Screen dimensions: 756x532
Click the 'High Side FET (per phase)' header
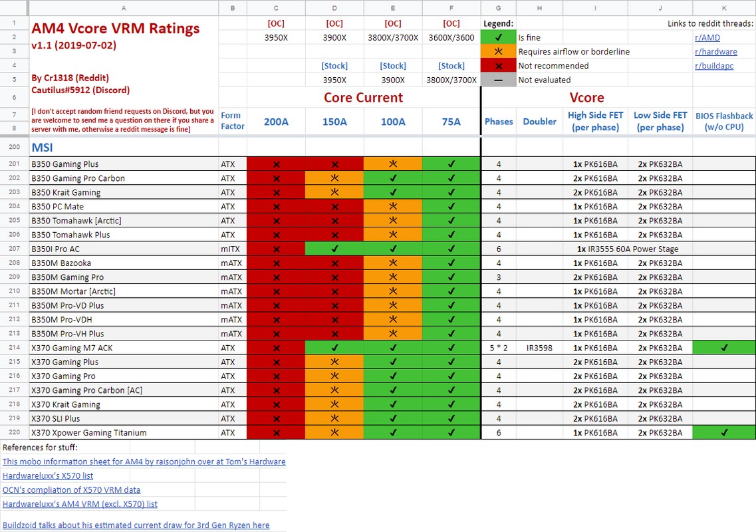tap(596, 122)
